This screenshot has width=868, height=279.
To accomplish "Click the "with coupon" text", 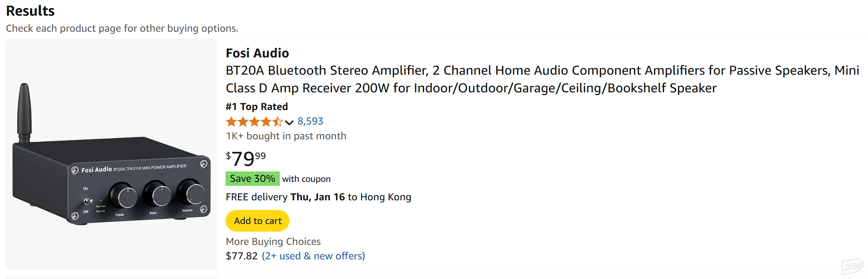I will [306, 179].
